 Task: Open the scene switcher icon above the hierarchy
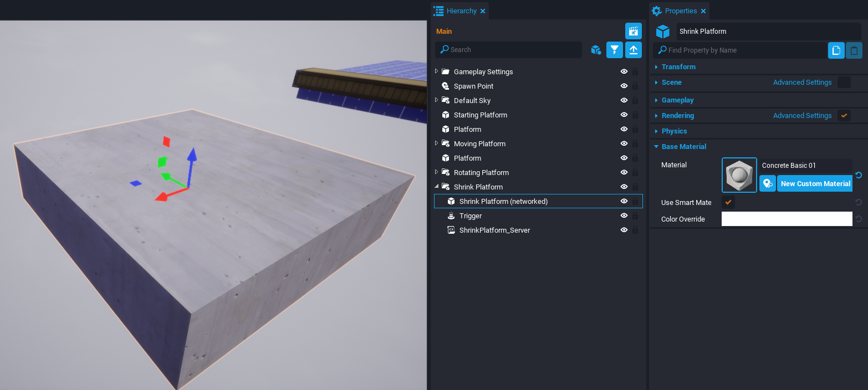point(633,31)
